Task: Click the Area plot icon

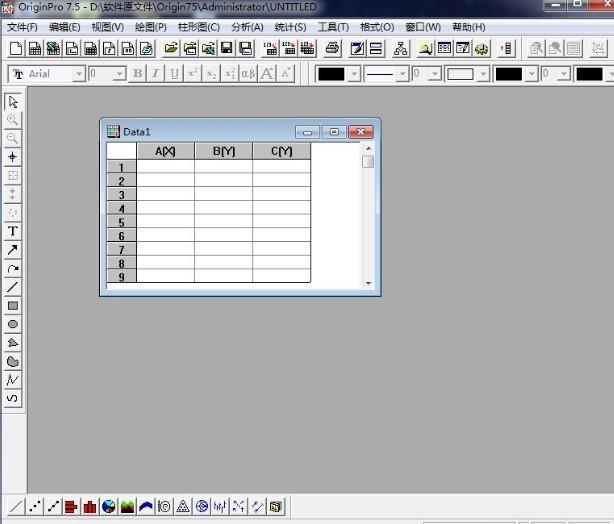Action: 127,506
